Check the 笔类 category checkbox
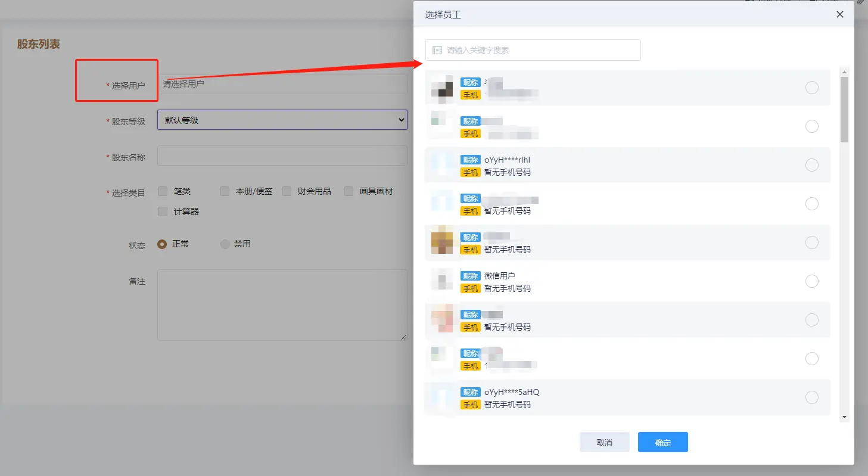The width and height of the screenshot is (868, 476). click(x=163, y=191)
